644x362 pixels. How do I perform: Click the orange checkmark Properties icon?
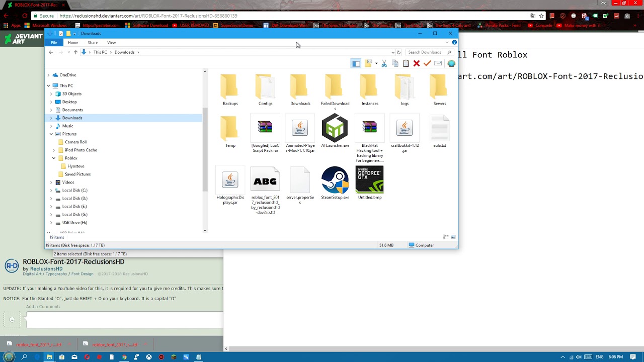[427, 63]
